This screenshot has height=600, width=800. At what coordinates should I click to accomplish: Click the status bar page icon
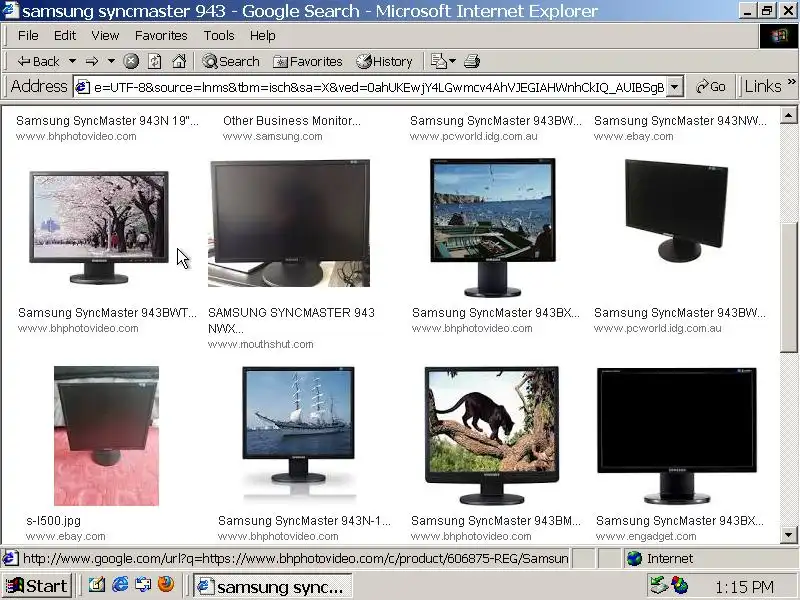[10, 559]
